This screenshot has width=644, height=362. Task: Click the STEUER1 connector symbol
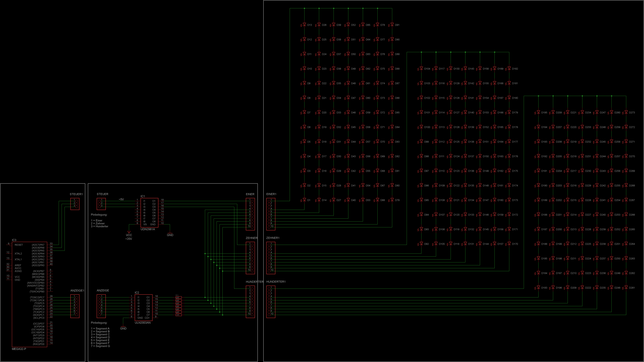pos(75,204)
